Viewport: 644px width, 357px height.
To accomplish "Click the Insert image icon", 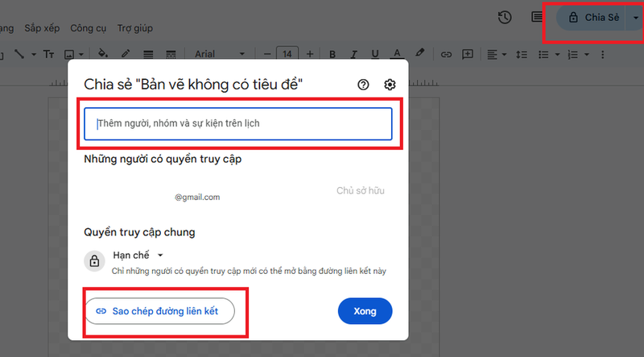I will point(69,54).
